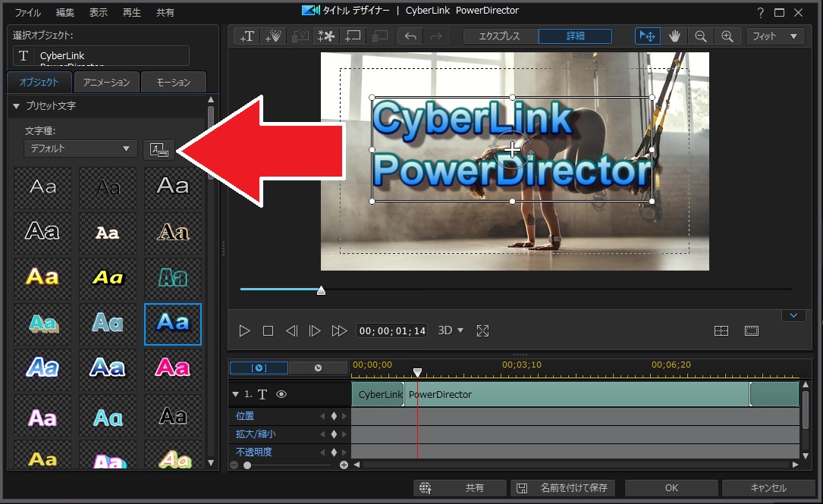Click the undo arrow icon
The height and width of the screenshot is (504, 823).
[x=410, y=36]
